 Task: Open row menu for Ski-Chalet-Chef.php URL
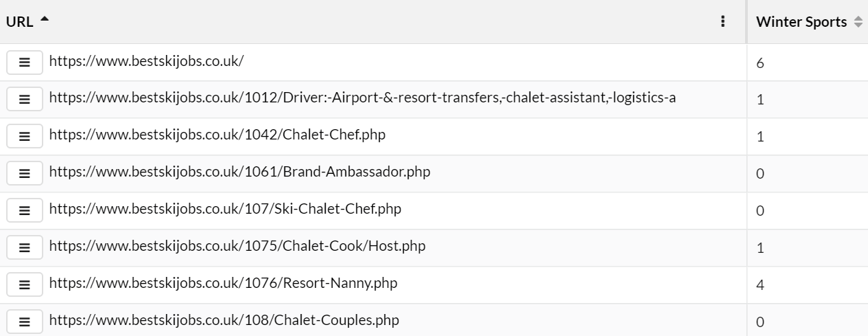click(25, 210)
